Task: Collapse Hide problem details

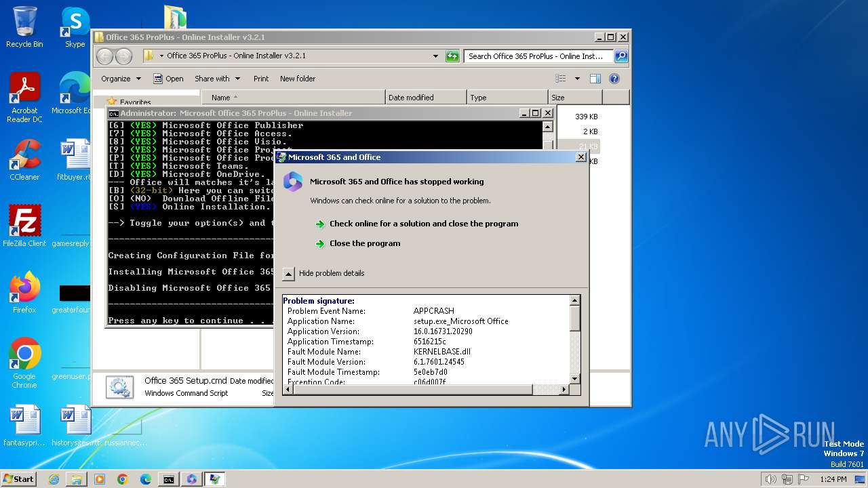Action: (x=288, y=273)
